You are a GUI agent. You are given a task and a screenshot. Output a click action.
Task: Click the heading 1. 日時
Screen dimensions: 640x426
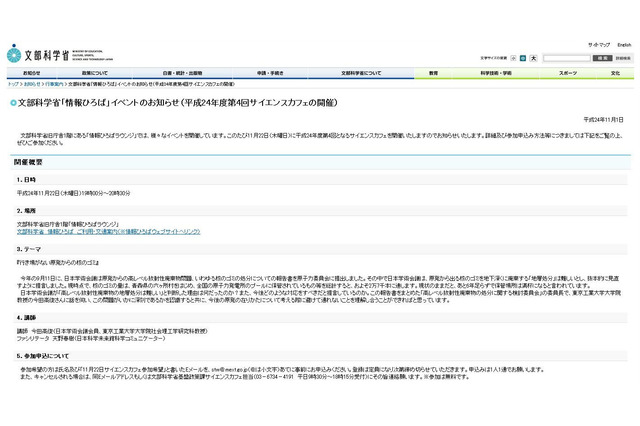pyautogui.click(x=26, y=180)
